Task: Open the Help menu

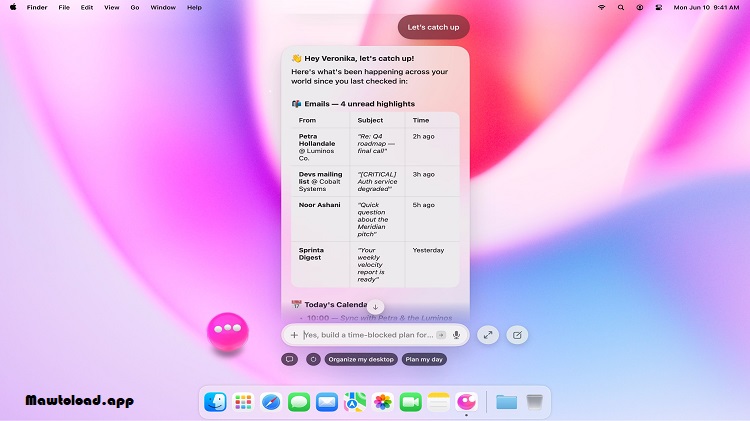Action: [194, 8]
